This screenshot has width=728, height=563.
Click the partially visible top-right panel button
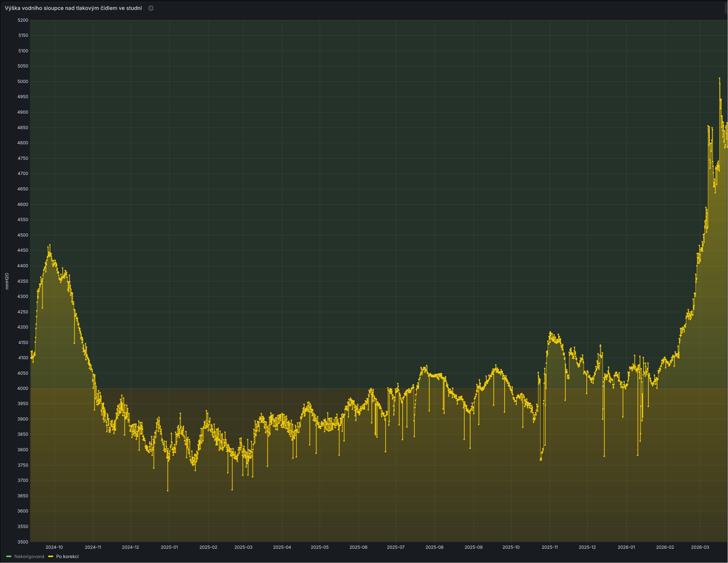pyautogui.click(x=726, y=8)
